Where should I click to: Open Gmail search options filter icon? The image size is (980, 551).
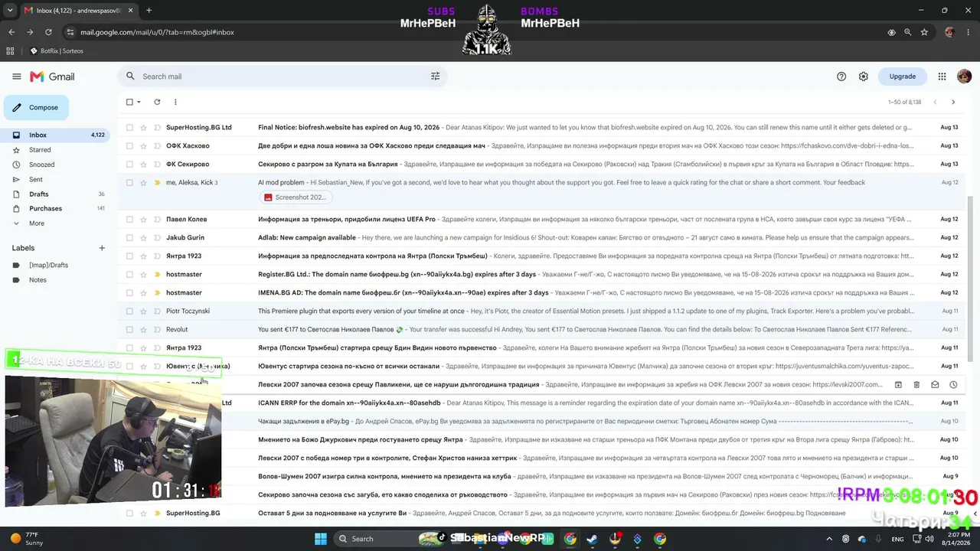(435, 77)
